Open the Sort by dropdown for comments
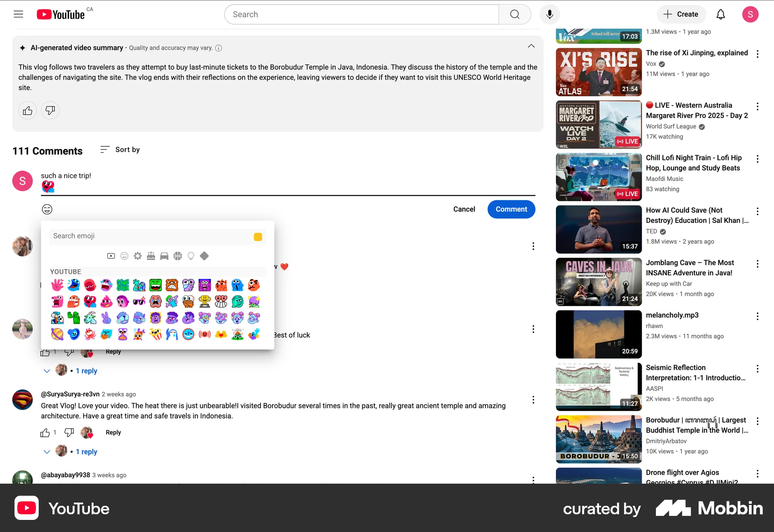This screenshot has height=532, width=774. click(x=120, y=150)
